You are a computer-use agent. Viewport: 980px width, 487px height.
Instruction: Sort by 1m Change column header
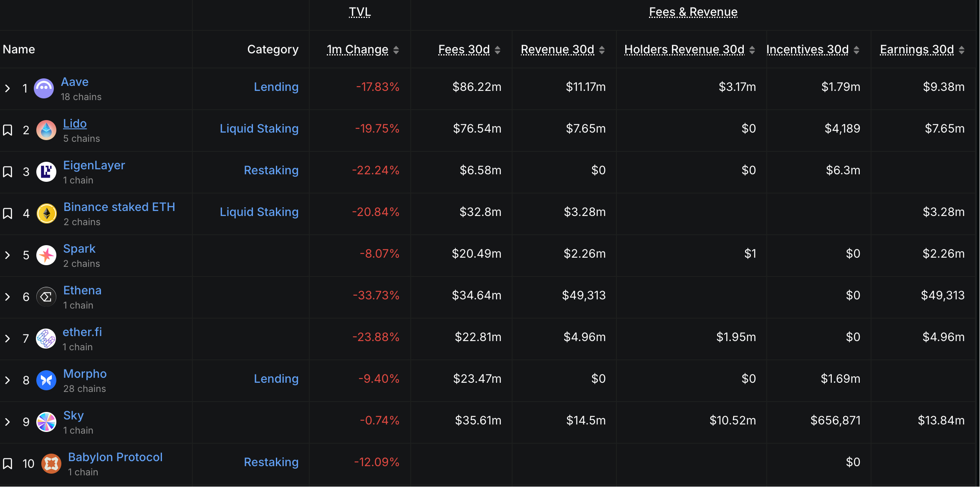[x=357, y=50]
